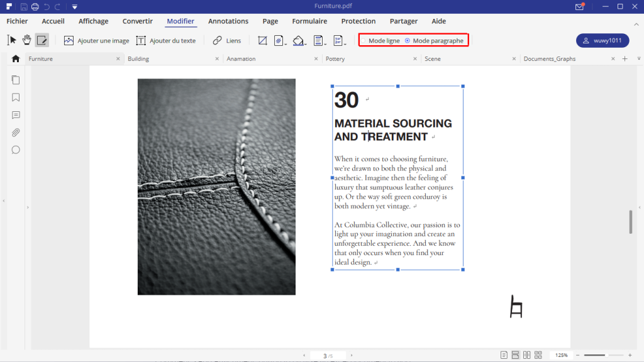Switch to continuous page view
The width and height of the screenshot is (644, 362).
tap(515, 355)
